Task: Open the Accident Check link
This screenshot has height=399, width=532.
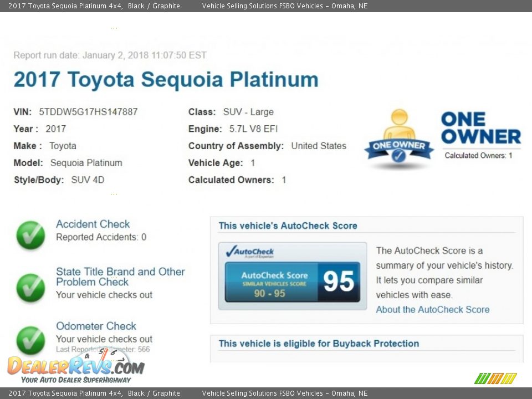Action: [x=93, y=224]
